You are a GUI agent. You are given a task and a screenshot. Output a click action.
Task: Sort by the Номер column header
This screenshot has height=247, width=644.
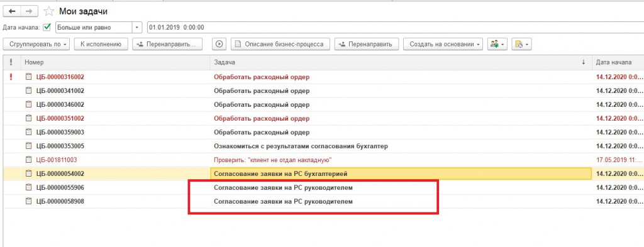pos(116,62)
